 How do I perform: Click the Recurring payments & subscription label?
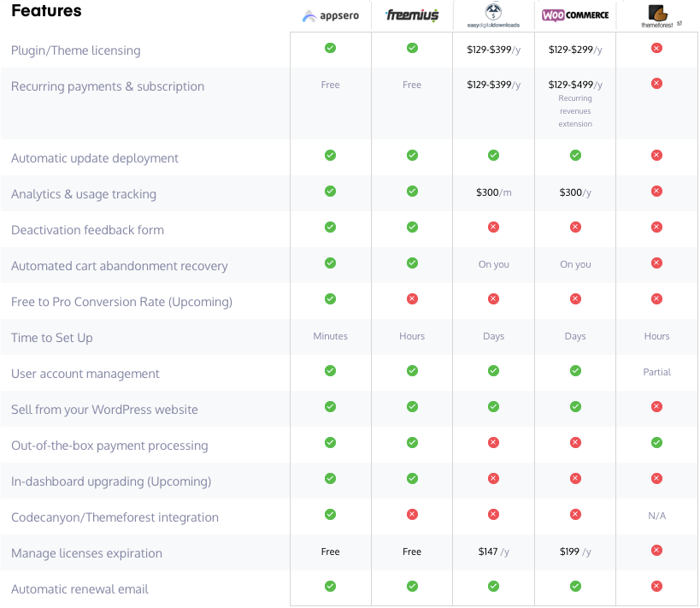click(x=108, y=86)
